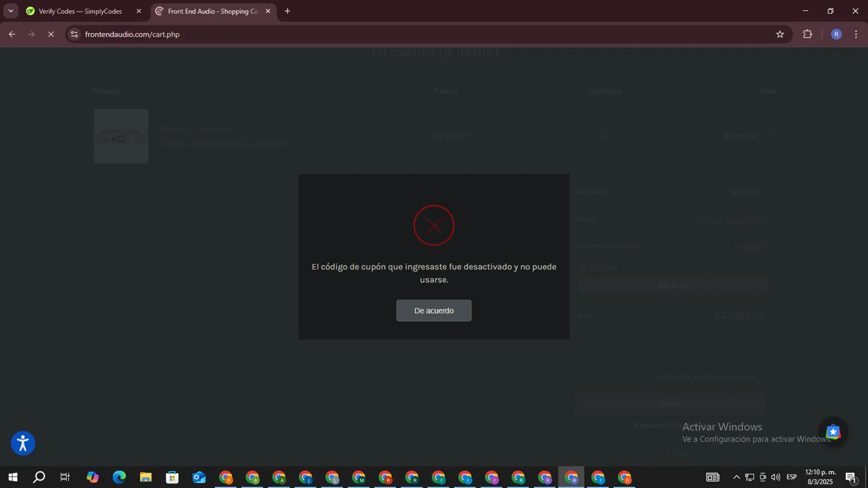Open the Chrome profile avatar R
868x488 pixels.
pyautogui.click(x=836, y=34)
